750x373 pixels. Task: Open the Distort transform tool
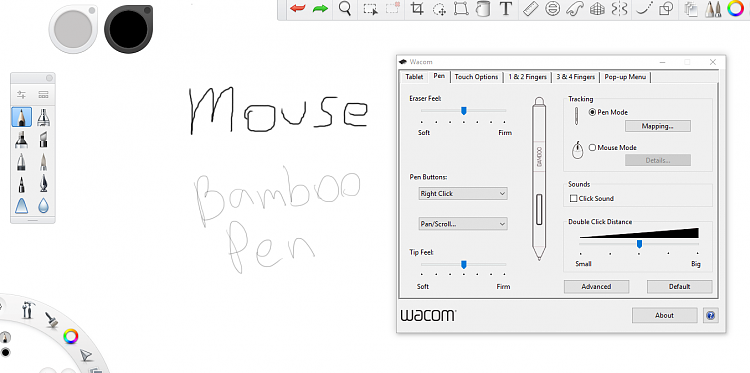pos(461,9)
